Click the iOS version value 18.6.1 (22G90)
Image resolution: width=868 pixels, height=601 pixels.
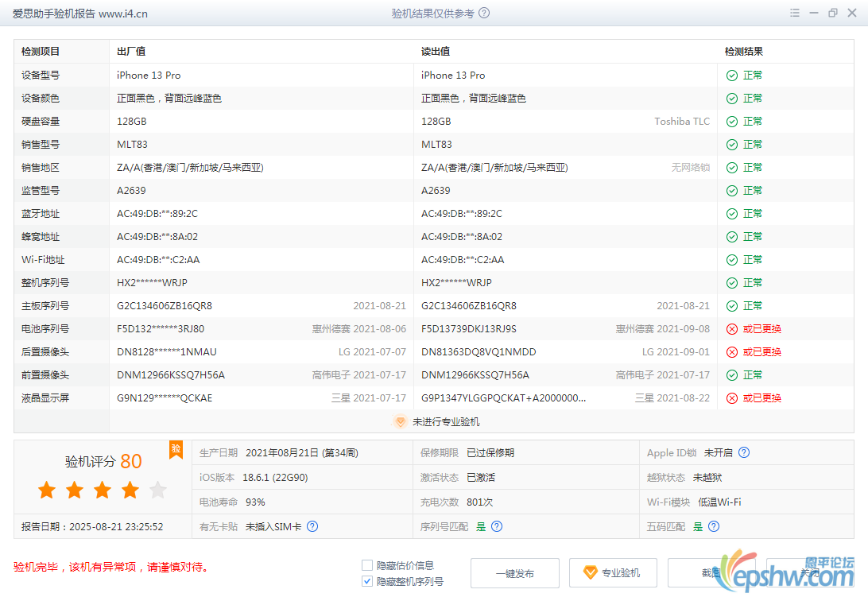point(275,478)
